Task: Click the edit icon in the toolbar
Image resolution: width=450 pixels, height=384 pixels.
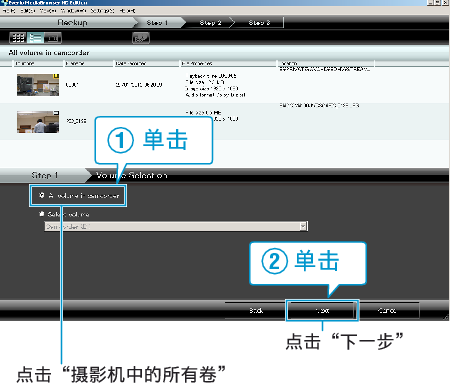Action: tap(141, 38)
